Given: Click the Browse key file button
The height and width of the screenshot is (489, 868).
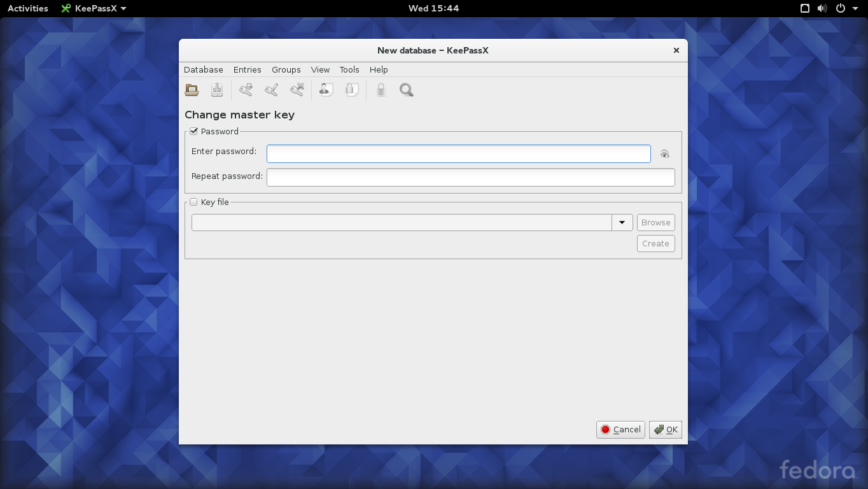Looking at the screenshot, I should [x=656, y=222].
